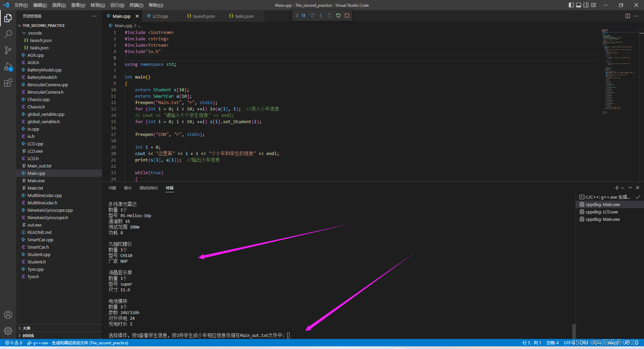Kill the terminal with the trash icon
The image size is (644, 349).
pyautogui.click(x=638, y=188)
